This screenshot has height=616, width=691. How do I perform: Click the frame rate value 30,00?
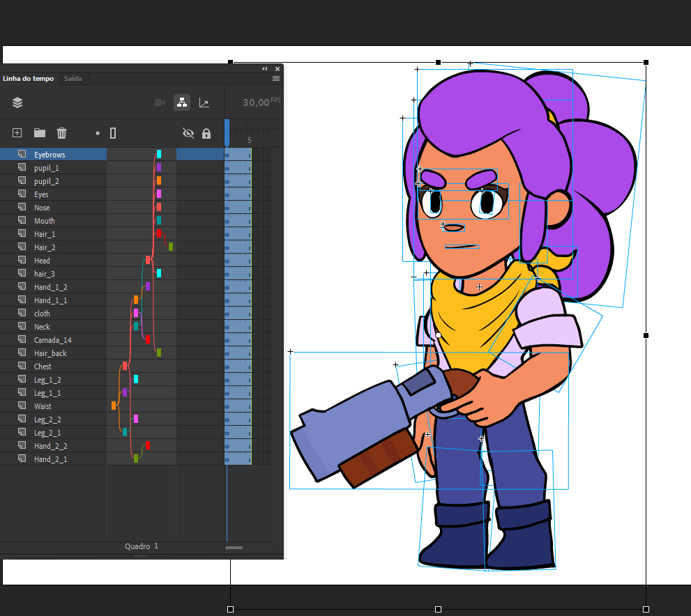coord(256,102)
